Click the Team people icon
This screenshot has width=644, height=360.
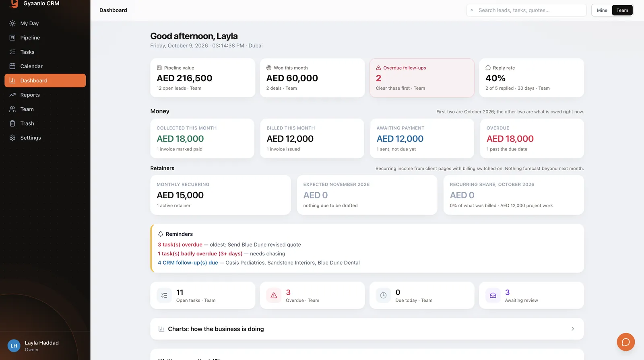(x=12, y=109)
